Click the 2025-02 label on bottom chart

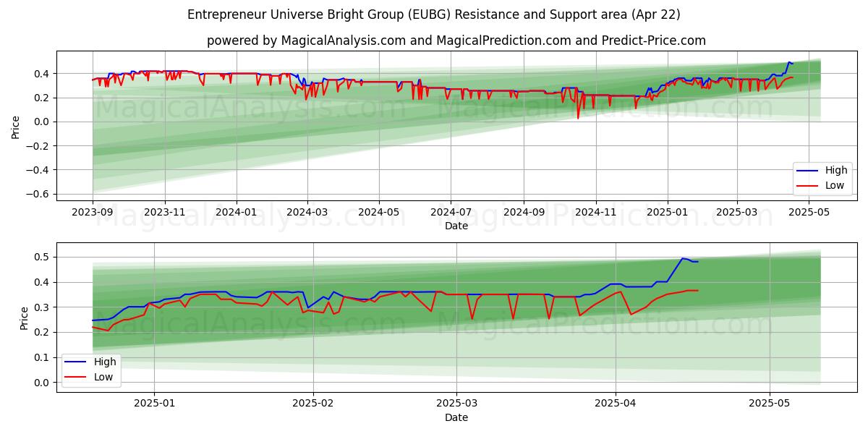[313, 404]
